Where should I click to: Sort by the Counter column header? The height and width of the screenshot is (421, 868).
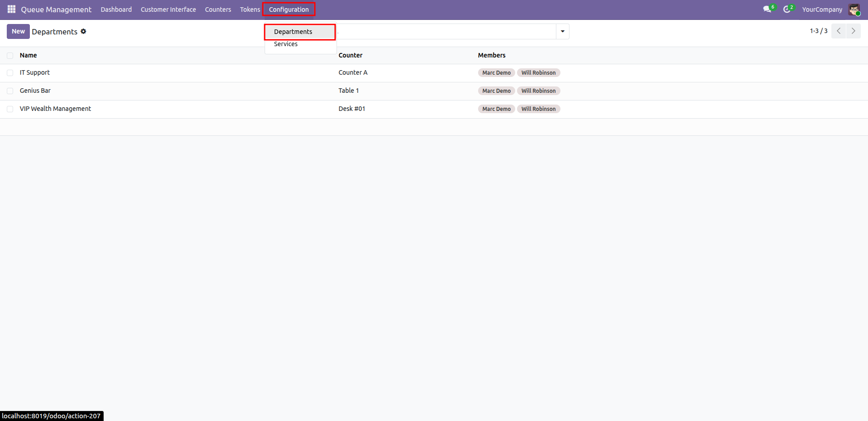tap(351, 55)
